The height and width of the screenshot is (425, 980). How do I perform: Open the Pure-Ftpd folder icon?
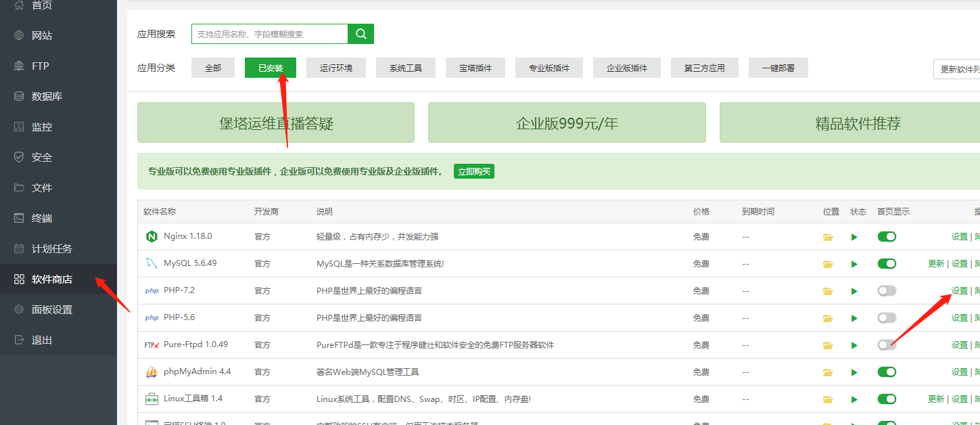pyautogui.click(x=828, y=345)
